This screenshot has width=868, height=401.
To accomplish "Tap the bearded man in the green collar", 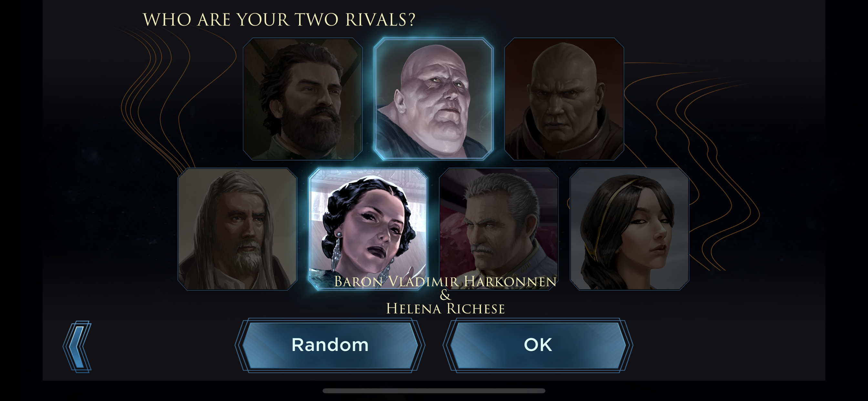I will point(303,99).
